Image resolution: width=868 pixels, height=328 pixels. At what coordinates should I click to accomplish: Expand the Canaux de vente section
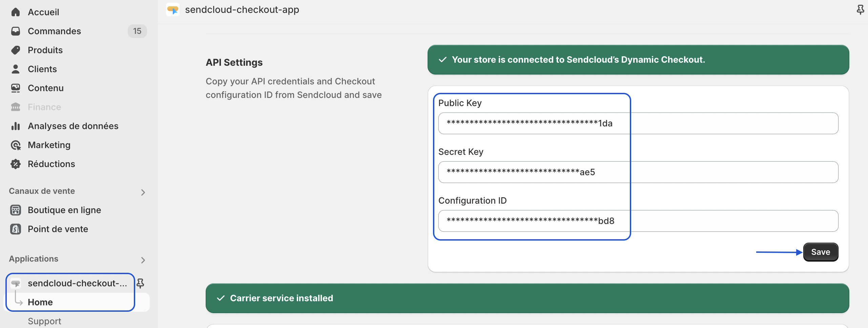click(143, 192)
